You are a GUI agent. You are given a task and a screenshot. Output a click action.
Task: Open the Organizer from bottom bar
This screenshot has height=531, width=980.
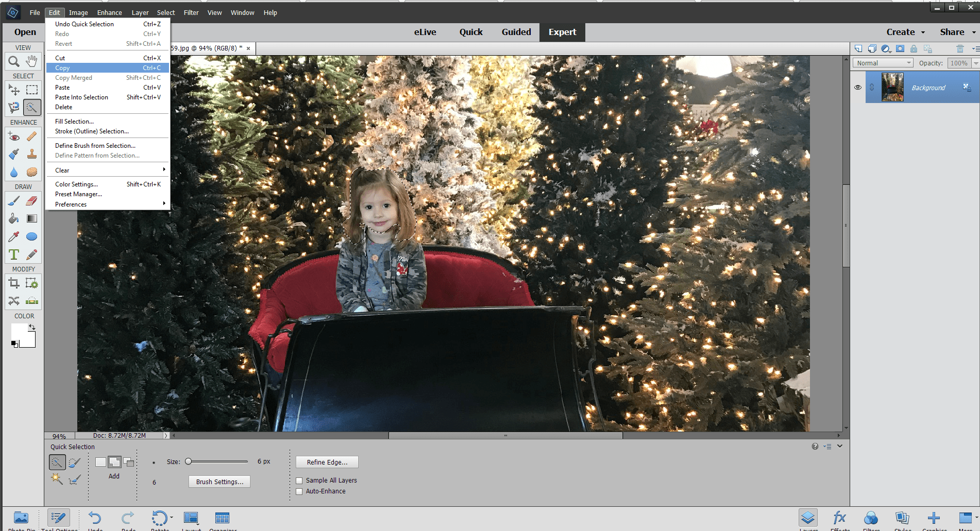pos(223,520)
